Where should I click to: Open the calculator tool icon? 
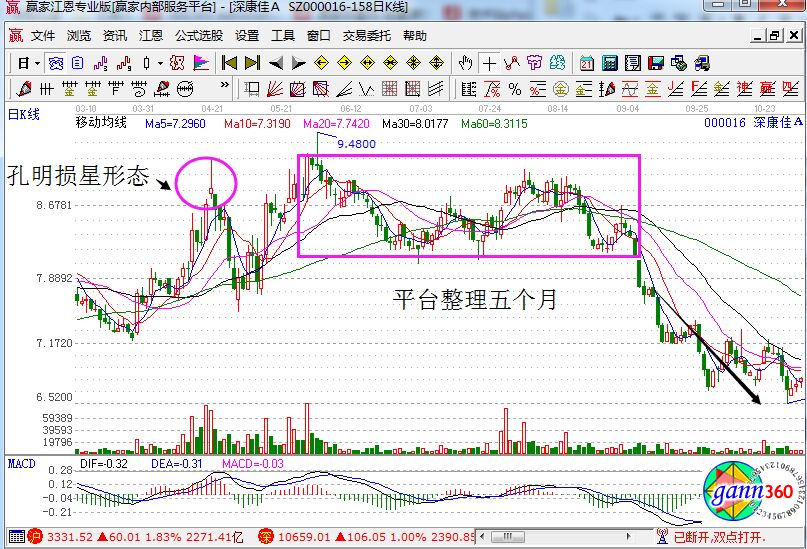(609, 63)
